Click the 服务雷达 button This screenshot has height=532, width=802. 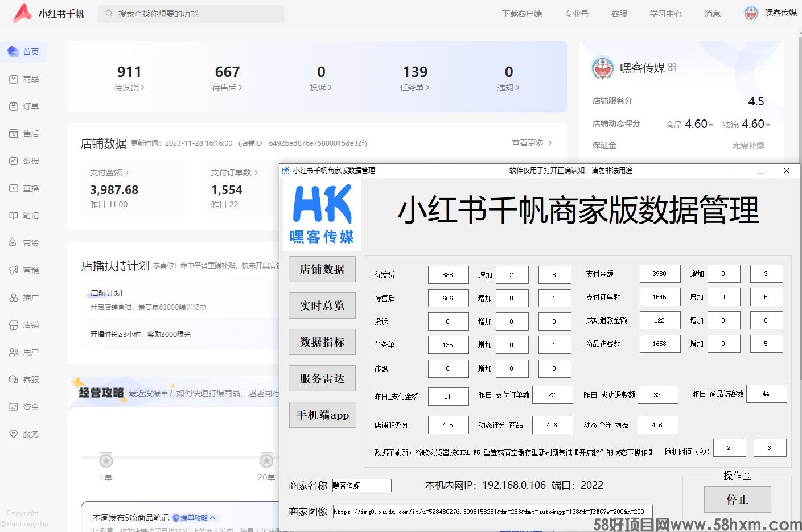[322, 378]
